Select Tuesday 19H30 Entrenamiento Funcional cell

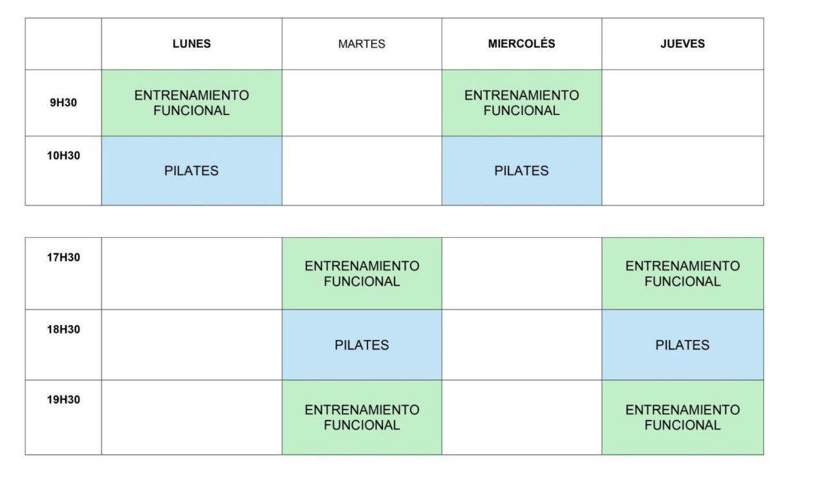tap(362, 417)
